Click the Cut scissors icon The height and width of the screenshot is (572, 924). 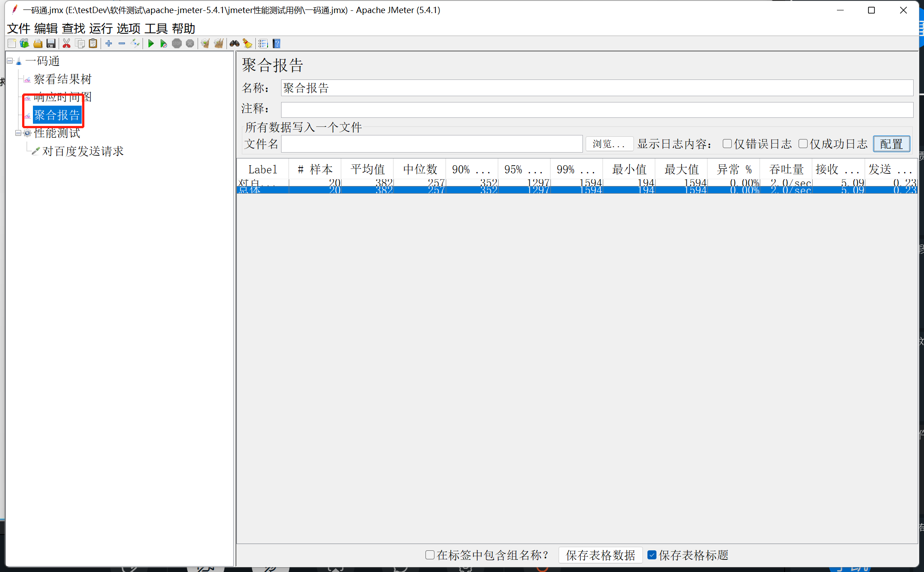coord(66,43)
